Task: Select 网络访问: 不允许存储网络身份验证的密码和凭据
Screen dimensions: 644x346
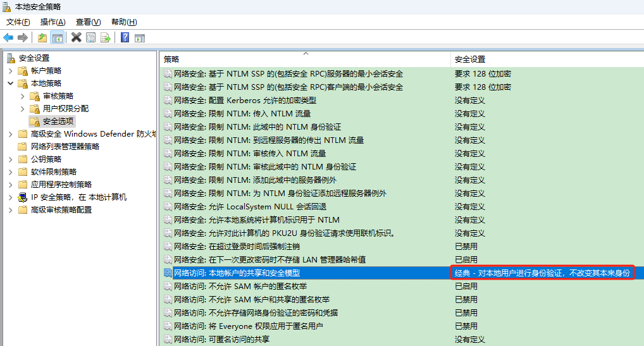Action: click(256, 312)
